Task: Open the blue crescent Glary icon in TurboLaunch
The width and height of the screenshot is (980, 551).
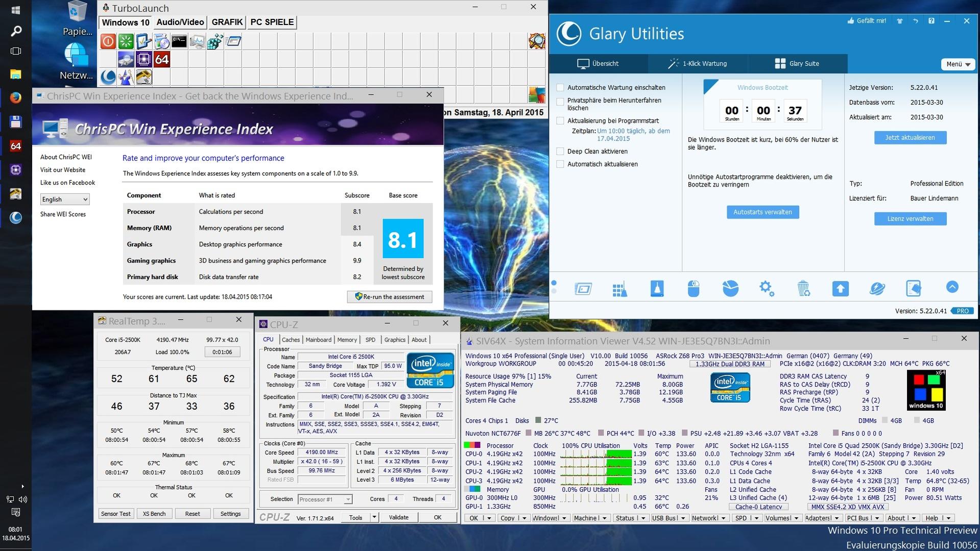Action: pos(108,77)
